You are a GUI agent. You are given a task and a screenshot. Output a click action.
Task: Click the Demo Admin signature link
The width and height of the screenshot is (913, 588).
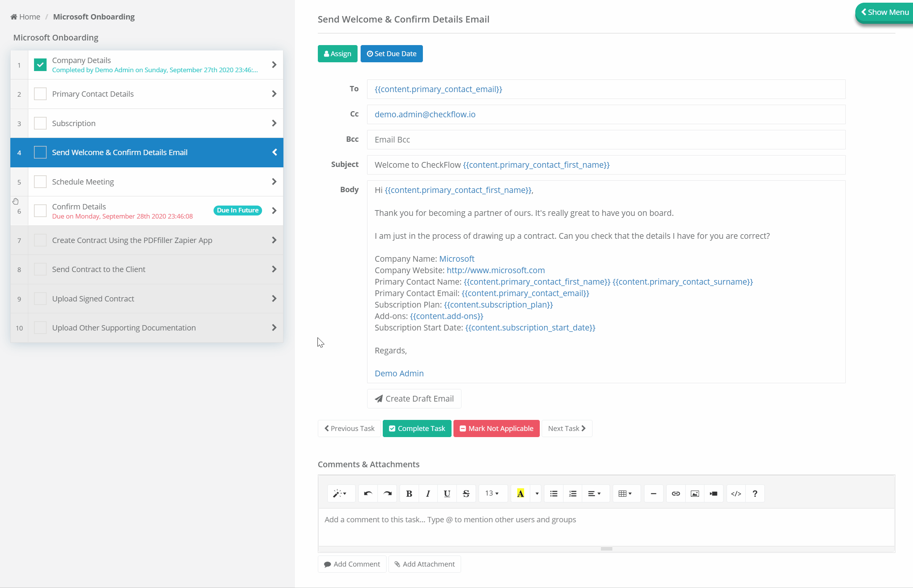click(x=398, y=373)
